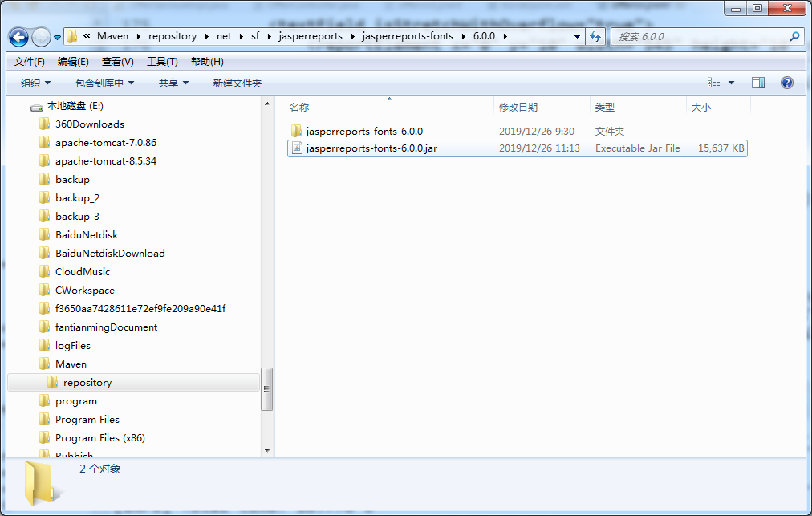
Task: Open apache-tomcat-7.0.86 in the tree
Action: [x=106, y=143]
